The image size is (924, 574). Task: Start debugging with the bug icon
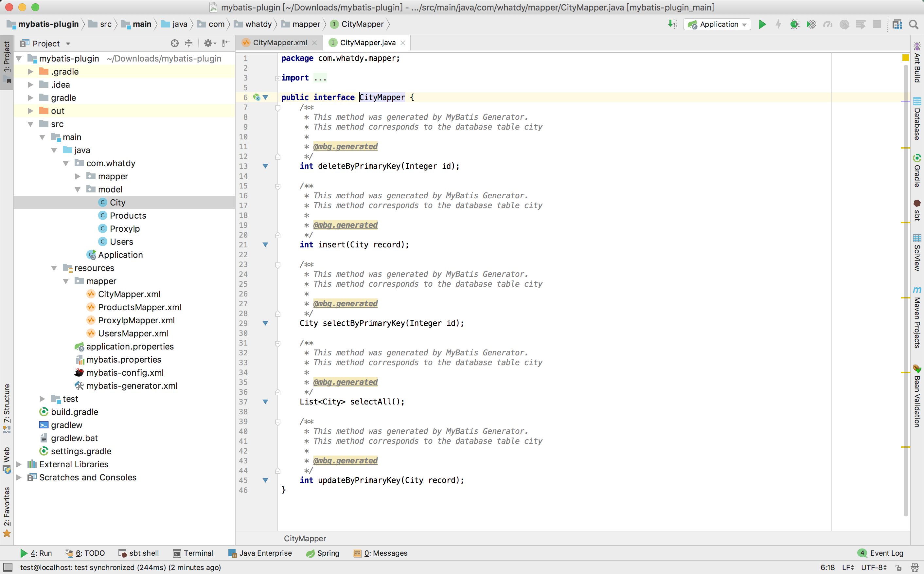[x=794, y=24]
